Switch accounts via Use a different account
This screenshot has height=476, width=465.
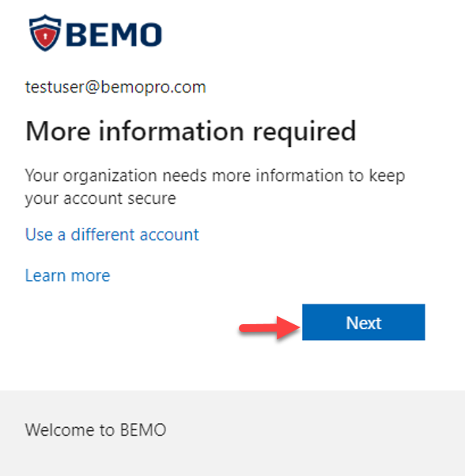coord(112,235)
